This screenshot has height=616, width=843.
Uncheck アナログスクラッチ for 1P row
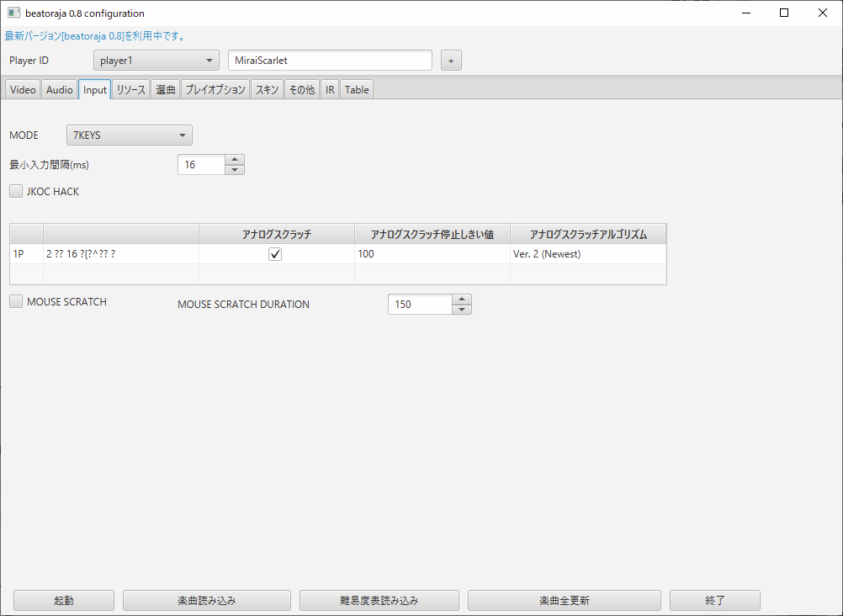(x=275, y=254)
